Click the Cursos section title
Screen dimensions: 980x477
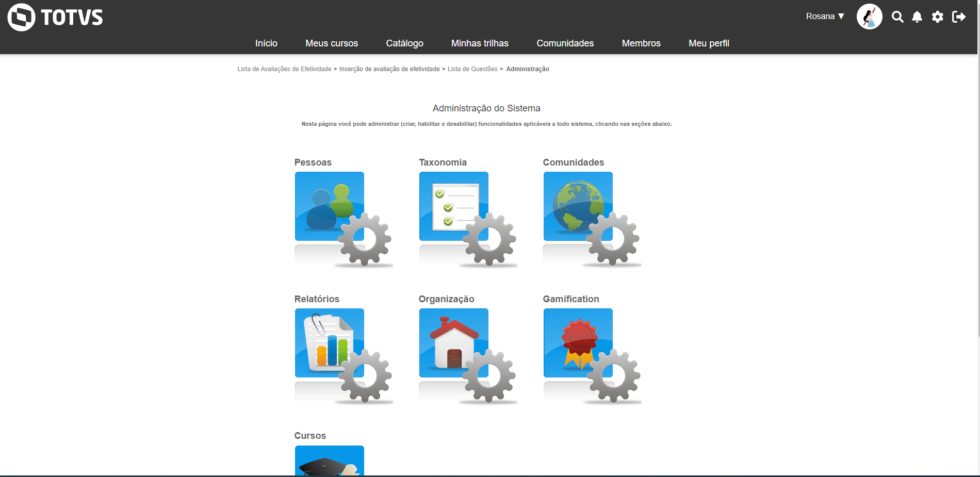pos(310,436)
